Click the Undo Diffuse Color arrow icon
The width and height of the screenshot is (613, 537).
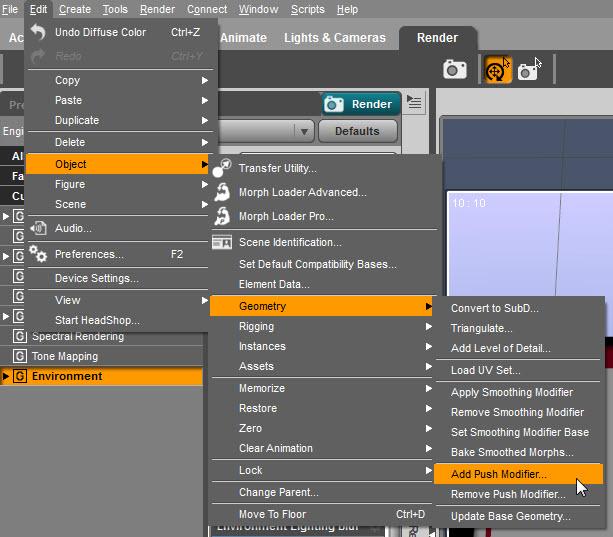(x=38, y=32)
